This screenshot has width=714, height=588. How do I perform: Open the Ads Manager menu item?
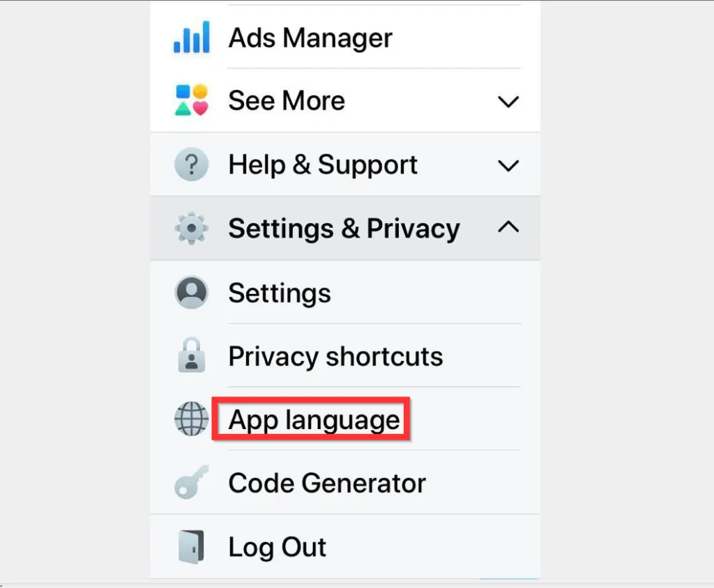pyautogui.click(x=310, y=38)
